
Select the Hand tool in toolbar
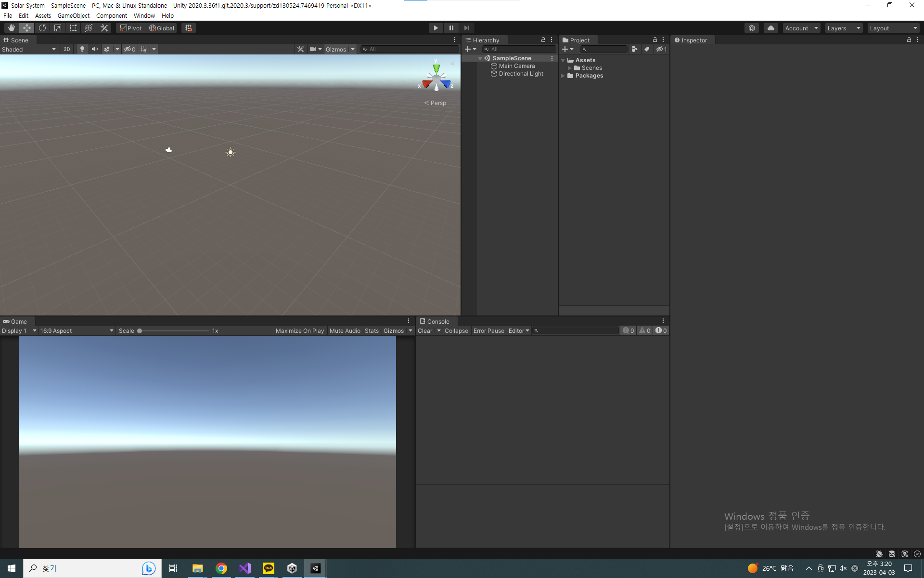pos(11,28)
